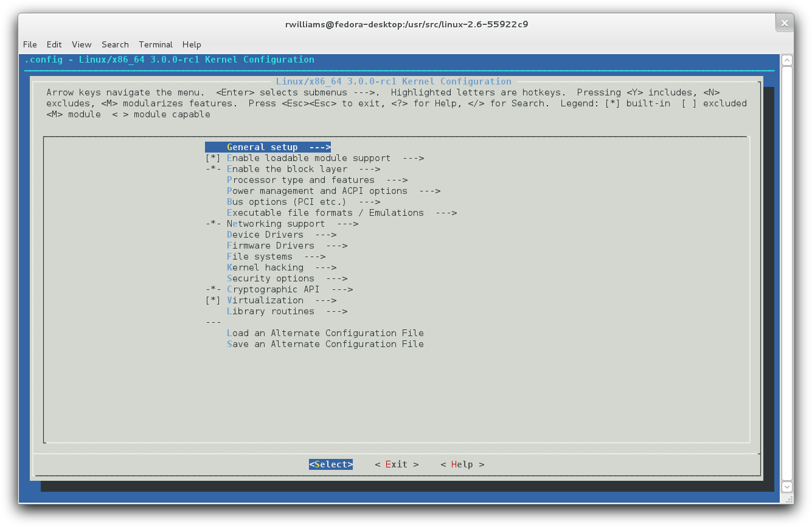Open the Search menu
Screen dimensions: 812x527
coord(115,44)
